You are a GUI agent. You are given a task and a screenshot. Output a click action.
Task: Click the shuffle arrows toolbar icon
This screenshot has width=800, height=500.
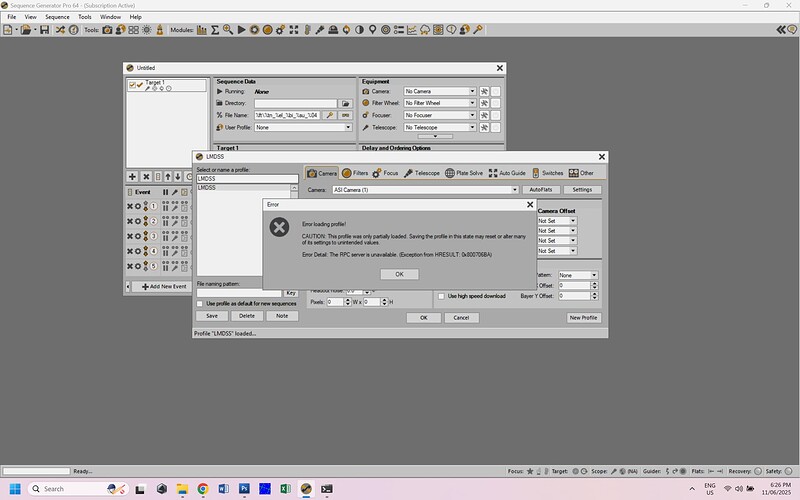[x=60, y=30]
